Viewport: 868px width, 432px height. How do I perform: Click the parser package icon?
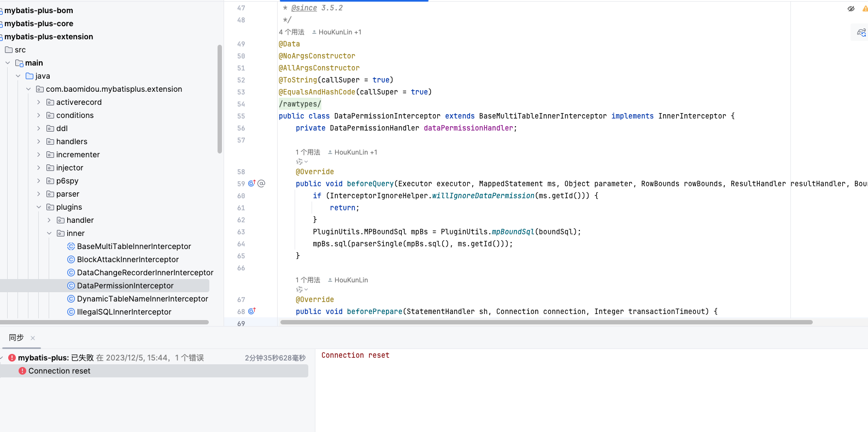[x=50, y=194]
